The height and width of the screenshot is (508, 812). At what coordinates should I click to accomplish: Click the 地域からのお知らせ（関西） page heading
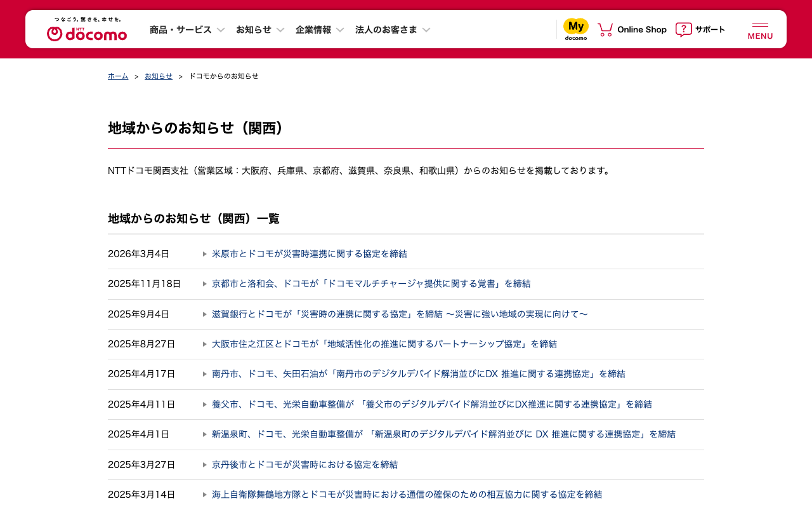tap(196, 128)
